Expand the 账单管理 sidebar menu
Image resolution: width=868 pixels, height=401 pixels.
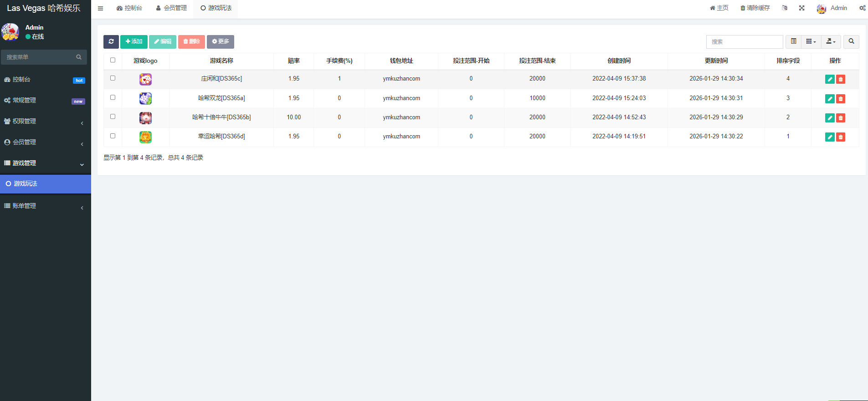(x=43, y=206)
